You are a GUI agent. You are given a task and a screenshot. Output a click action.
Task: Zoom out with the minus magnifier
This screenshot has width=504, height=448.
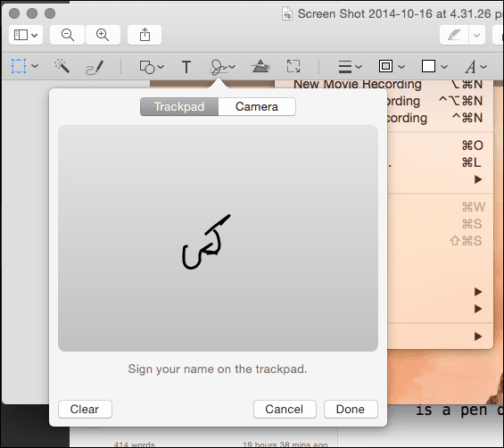point(68,35)
